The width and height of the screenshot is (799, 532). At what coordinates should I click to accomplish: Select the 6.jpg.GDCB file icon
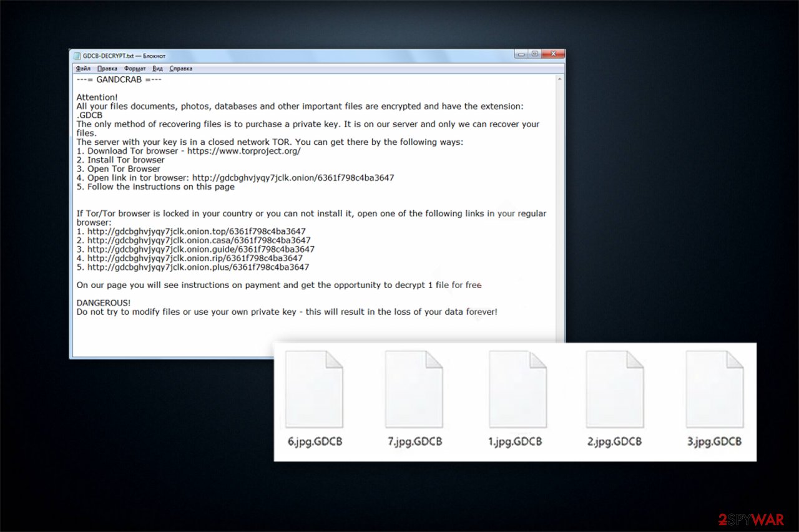315,389
